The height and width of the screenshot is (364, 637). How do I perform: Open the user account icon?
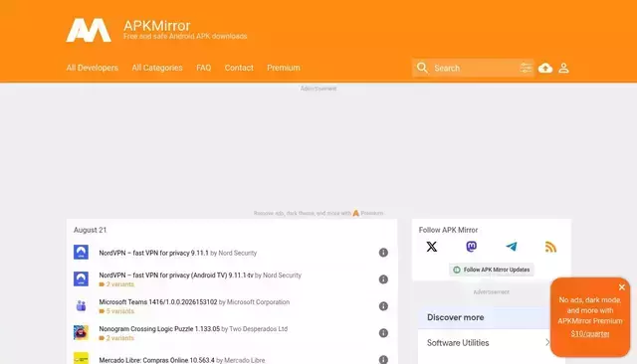(563, 68)
